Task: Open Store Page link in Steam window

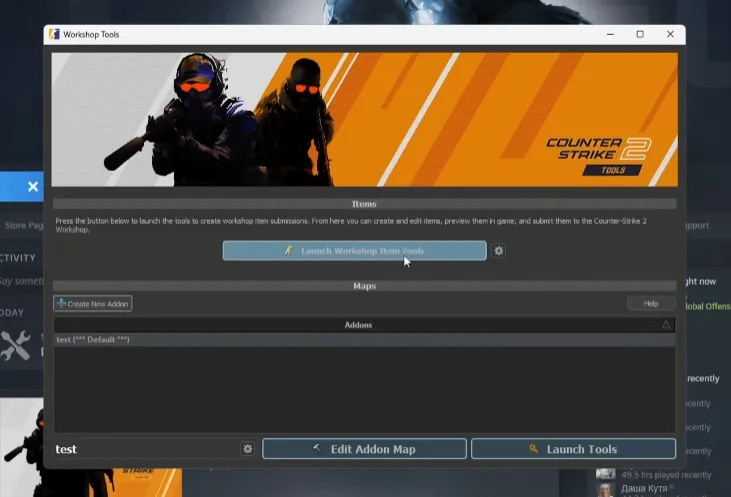Action: point(23,225)
